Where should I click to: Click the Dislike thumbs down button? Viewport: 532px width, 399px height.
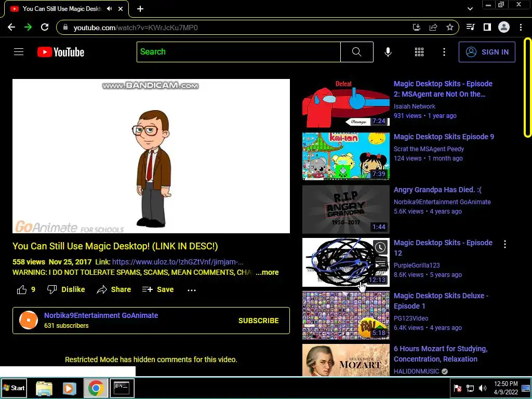pyautogui.click(x=66, y=289)
